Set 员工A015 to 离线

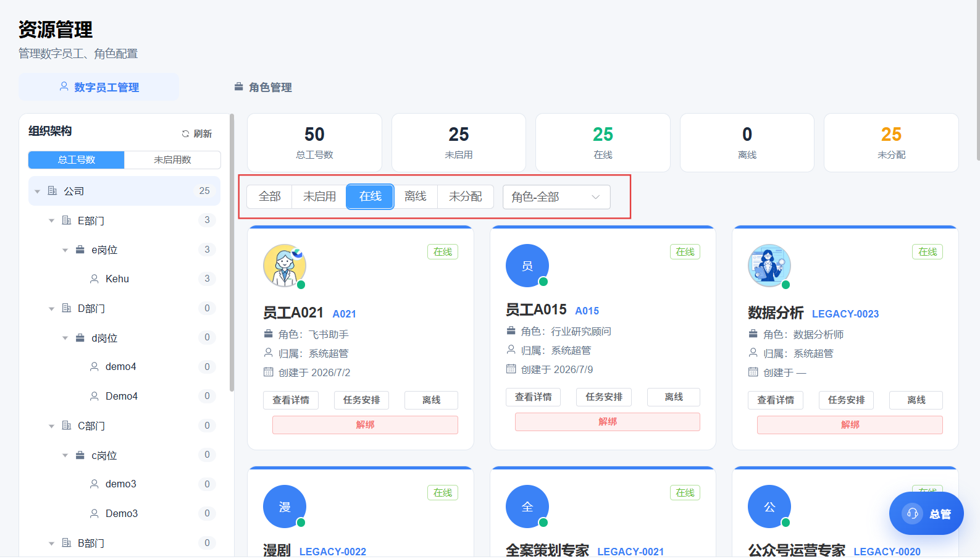pyautogui.click(x=674, y=397)
